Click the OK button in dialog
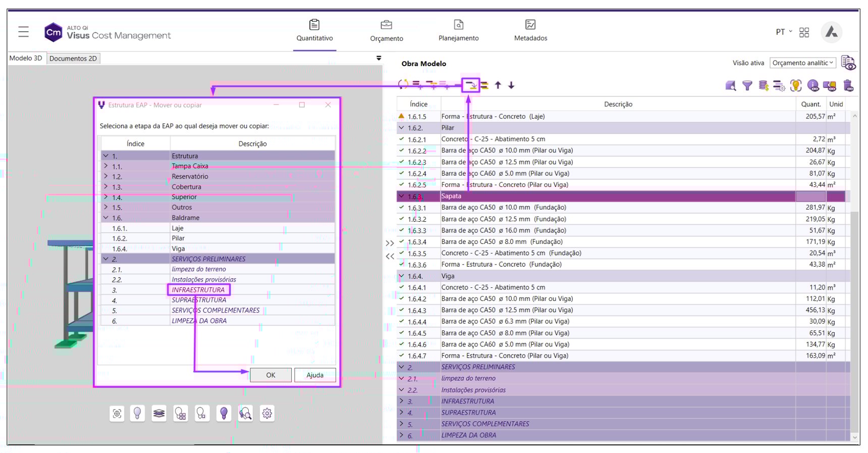This screenshot has height=453, width=868. [x=270, y=375]
